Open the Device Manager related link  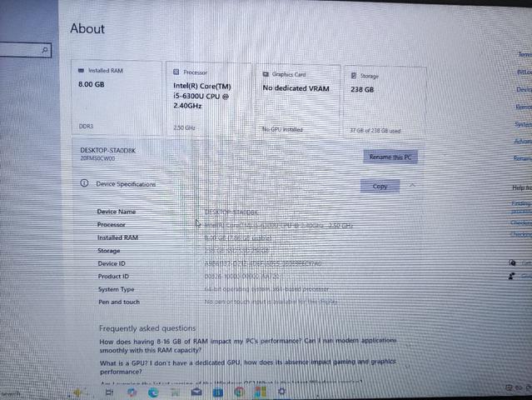(x=524, y=90)
